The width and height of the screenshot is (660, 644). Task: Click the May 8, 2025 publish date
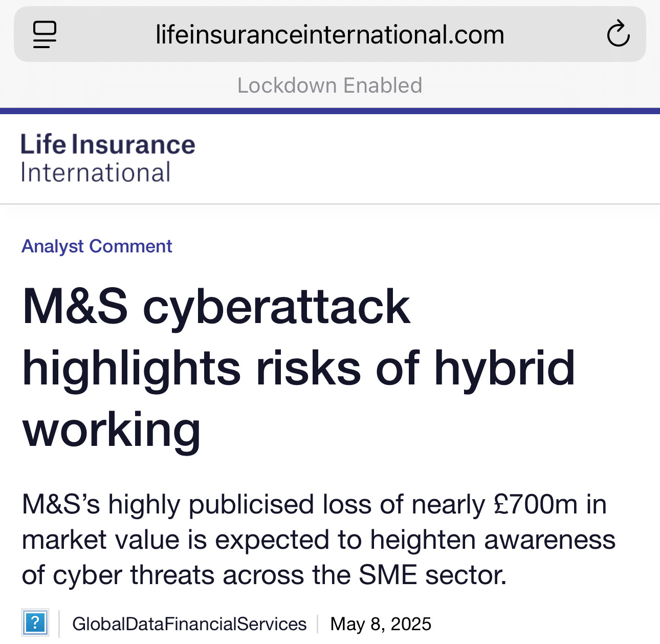[x=381, y=624]
